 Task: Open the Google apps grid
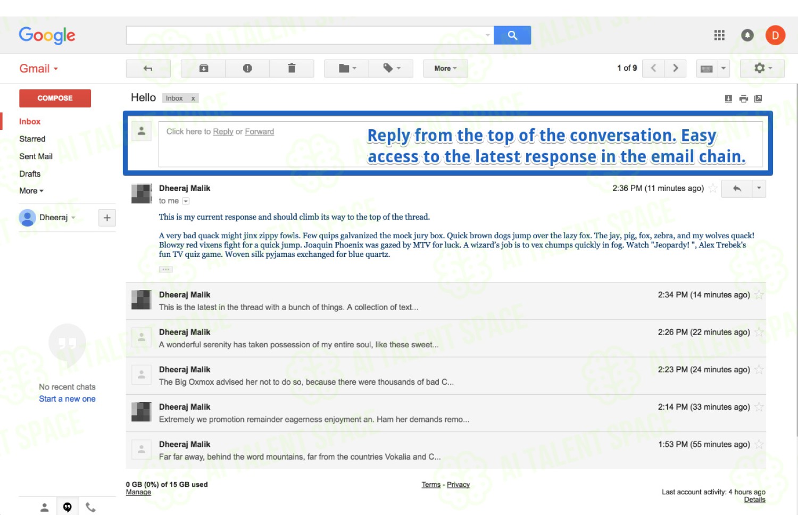[x=719, y=35]
